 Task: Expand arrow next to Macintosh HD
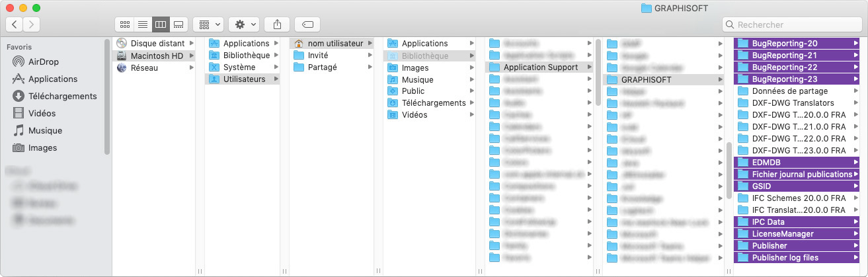point(192,56)
